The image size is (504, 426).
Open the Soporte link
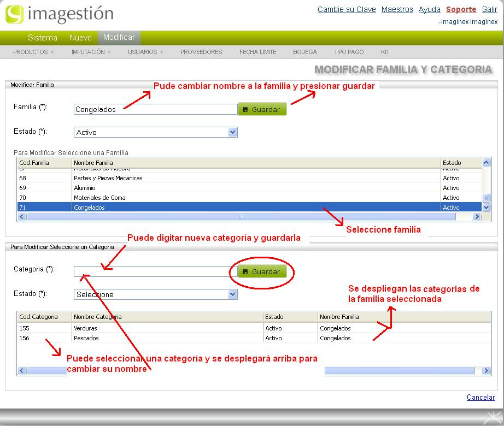click(461, 10)
